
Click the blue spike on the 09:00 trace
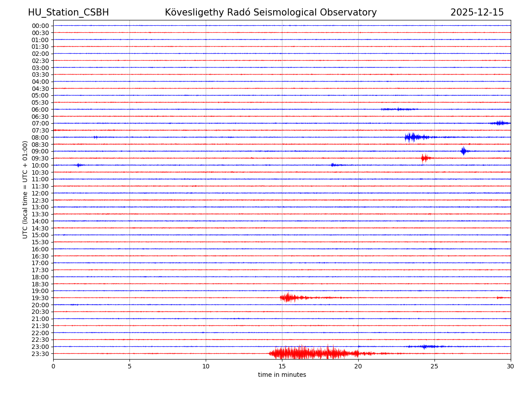pos(463,151)
